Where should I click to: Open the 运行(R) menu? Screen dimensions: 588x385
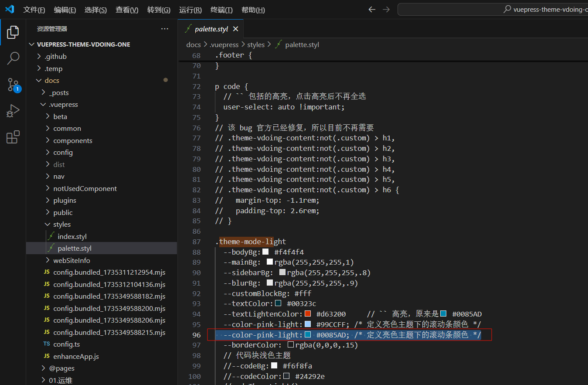coord(190,10)
